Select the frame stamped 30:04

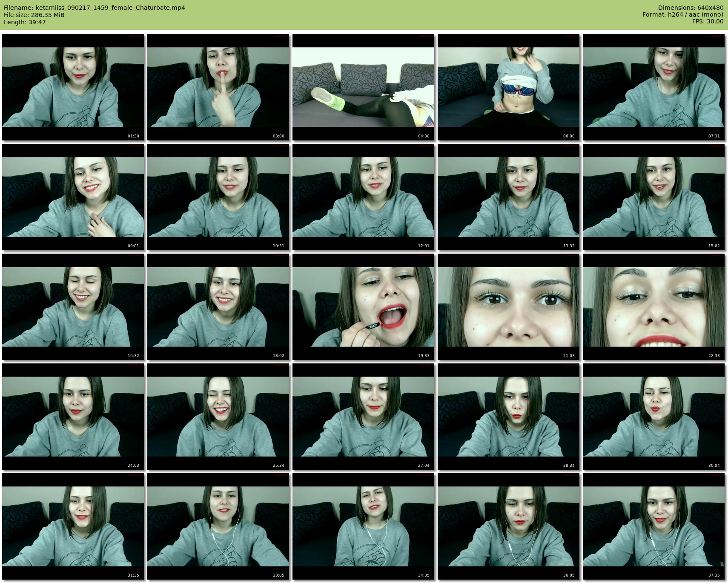(x=654, y=417)
